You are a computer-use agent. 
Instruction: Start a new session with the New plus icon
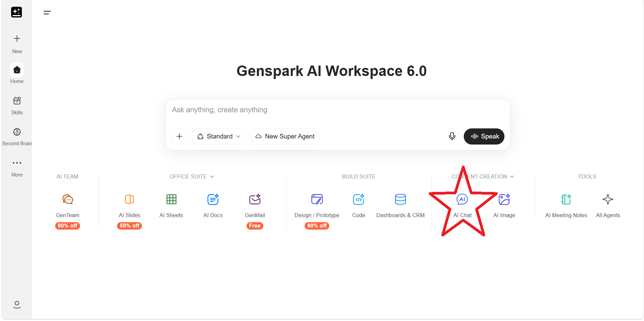[17, 39]
